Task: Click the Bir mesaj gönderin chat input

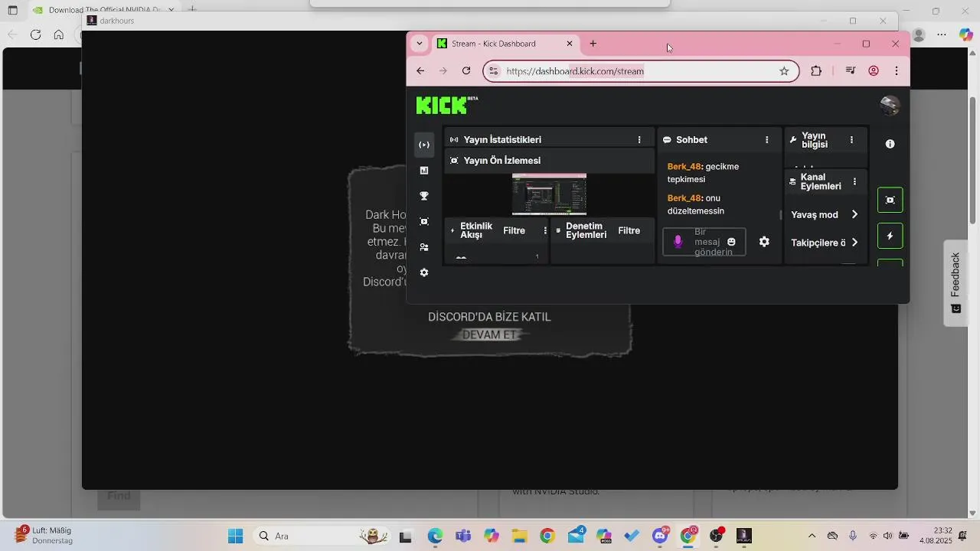Action: click(x=704, y=242)
